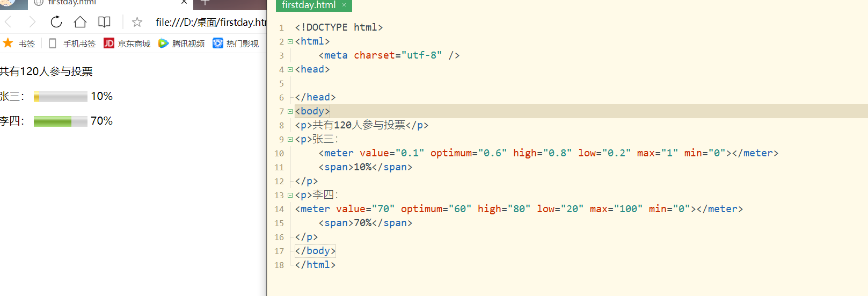Click the phone bookmarks icon
This screenshot has height=296, width=868.
[53, 43]
